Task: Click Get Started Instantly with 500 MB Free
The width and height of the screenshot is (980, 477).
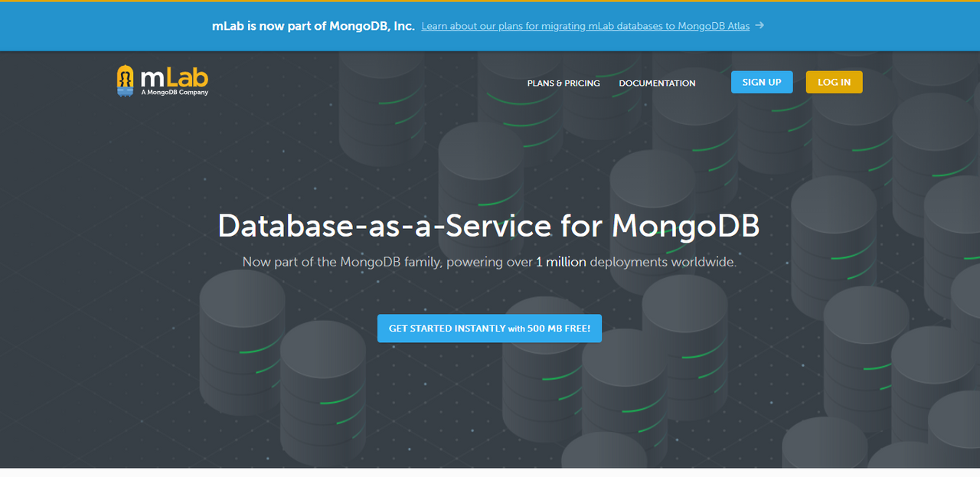Action: [x=489, y=328]
